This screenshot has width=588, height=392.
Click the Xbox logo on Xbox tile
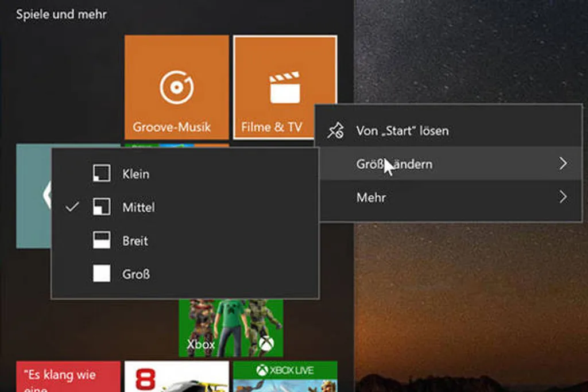coord(266,343)
